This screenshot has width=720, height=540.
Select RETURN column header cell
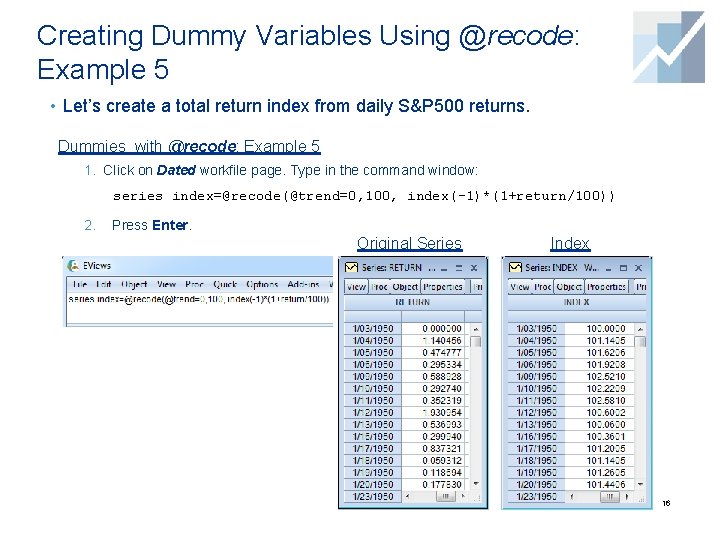413,302
